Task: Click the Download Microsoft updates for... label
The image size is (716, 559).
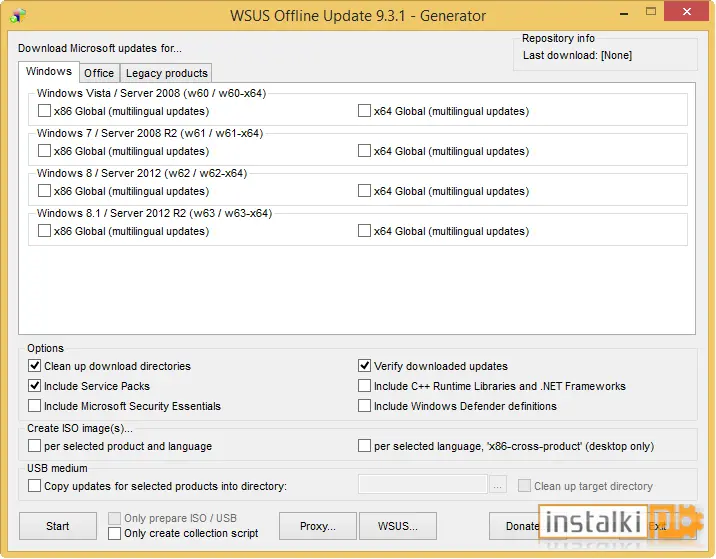Action: coord(100,48)
